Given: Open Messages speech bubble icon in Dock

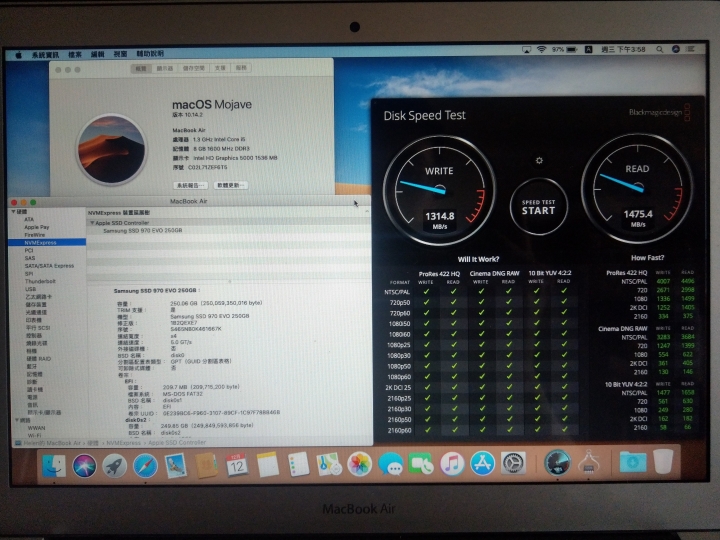Looking at the screenshot, I should coord(390,464).
